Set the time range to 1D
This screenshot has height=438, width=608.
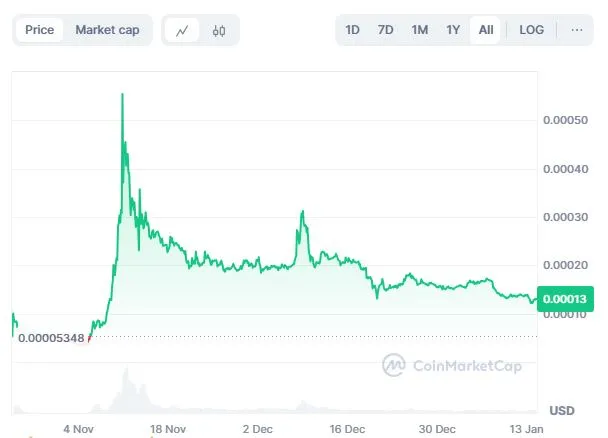352,30
